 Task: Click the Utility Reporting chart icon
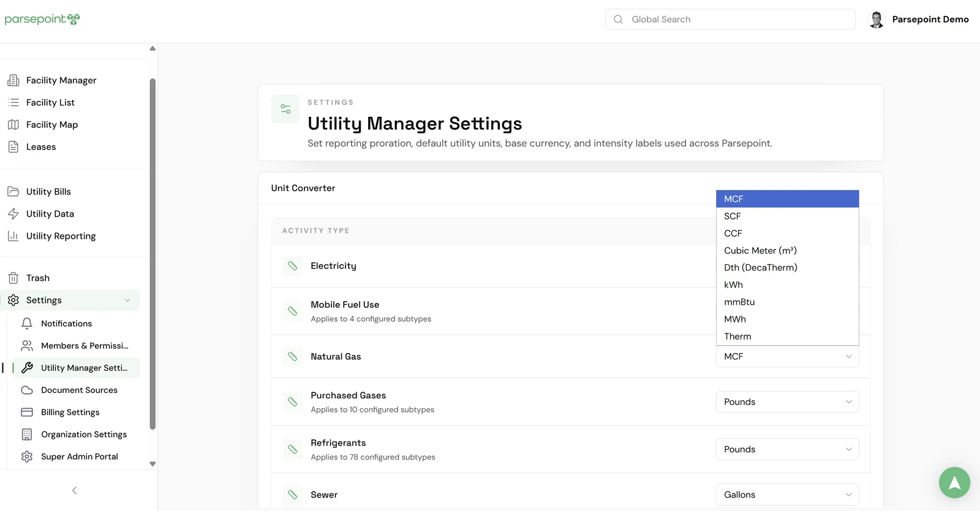[13, 236]
